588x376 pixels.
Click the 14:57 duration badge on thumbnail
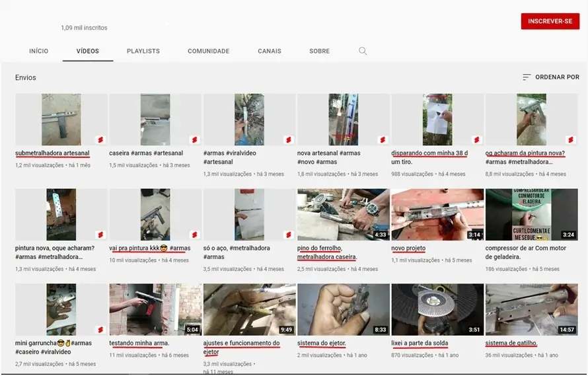coord(566,330)
